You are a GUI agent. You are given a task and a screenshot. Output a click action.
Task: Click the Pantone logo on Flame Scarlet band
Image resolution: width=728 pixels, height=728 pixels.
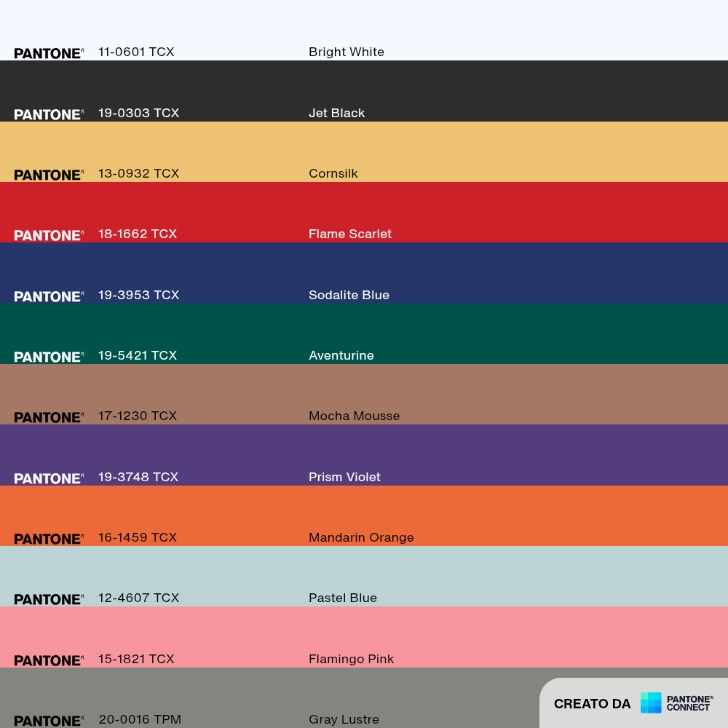click(x=49, y=235)
